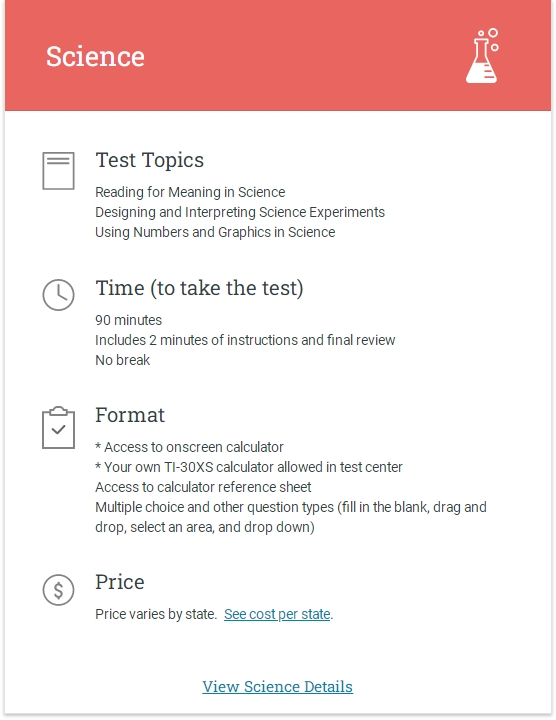Click the clipboard checkmark Format icon

tap(58, 428)
